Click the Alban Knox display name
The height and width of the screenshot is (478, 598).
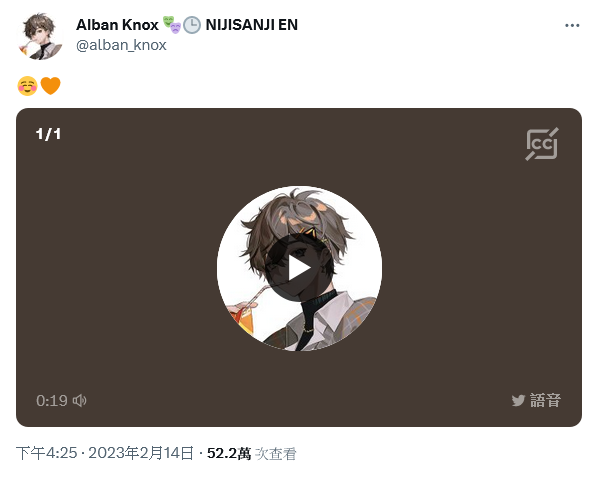pyautogui.click(x=117, y=25)
